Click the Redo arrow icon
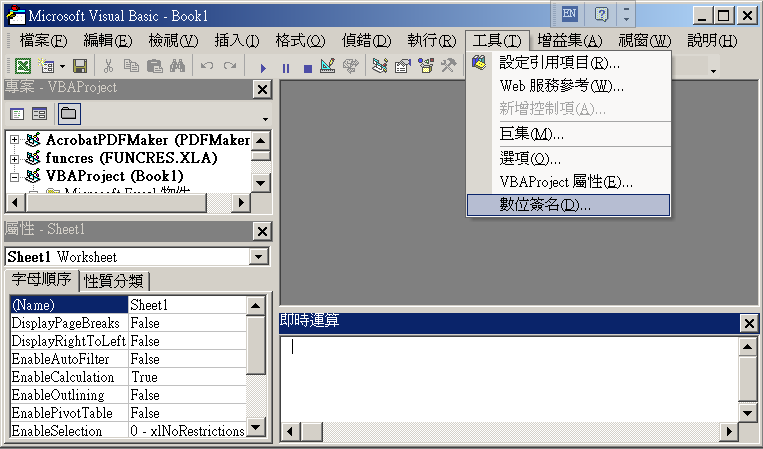The height and width of the screenshot is (449, 763). point(230,66)
